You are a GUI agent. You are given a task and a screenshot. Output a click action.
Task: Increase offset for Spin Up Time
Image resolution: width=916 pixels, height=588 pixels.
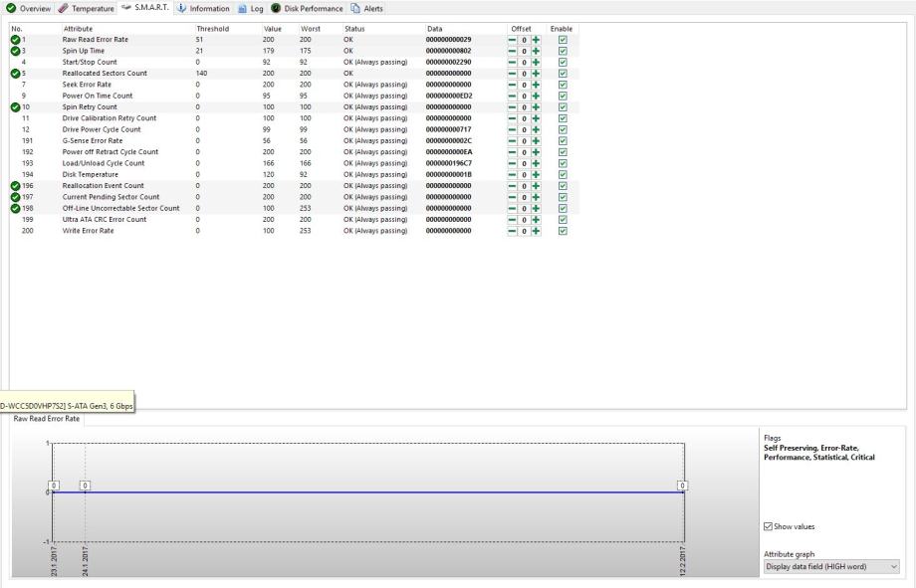pos(536,51)
